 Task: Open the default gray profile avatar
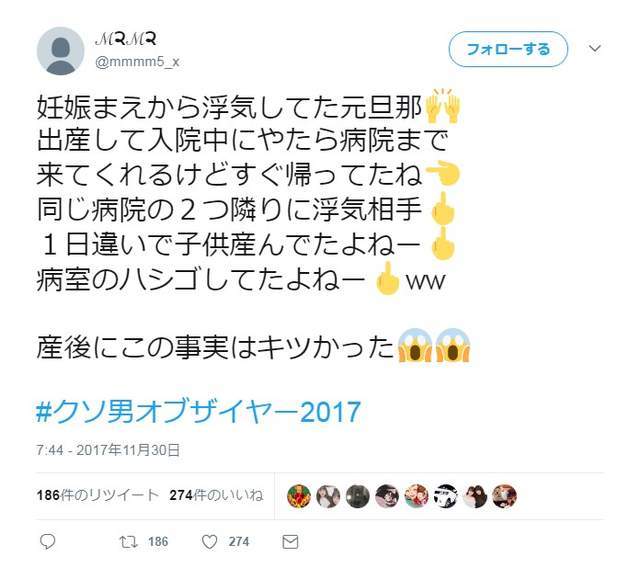click(60, 51)
